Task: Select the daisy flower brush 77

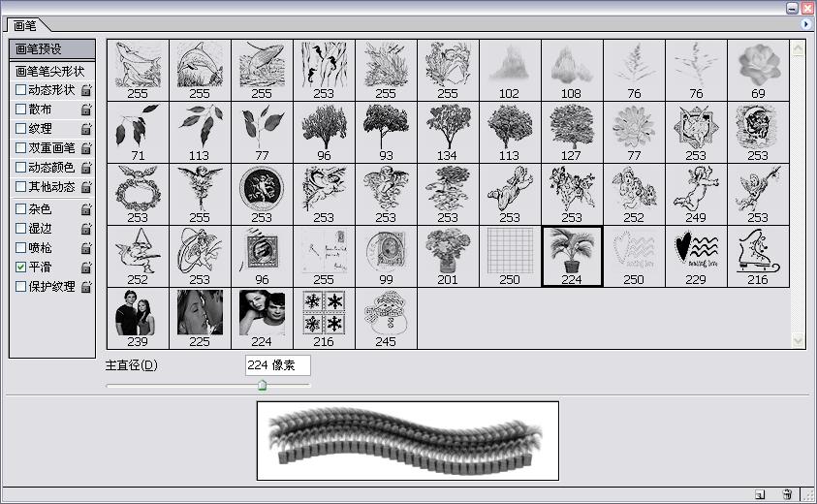Action: pos(634,133)
